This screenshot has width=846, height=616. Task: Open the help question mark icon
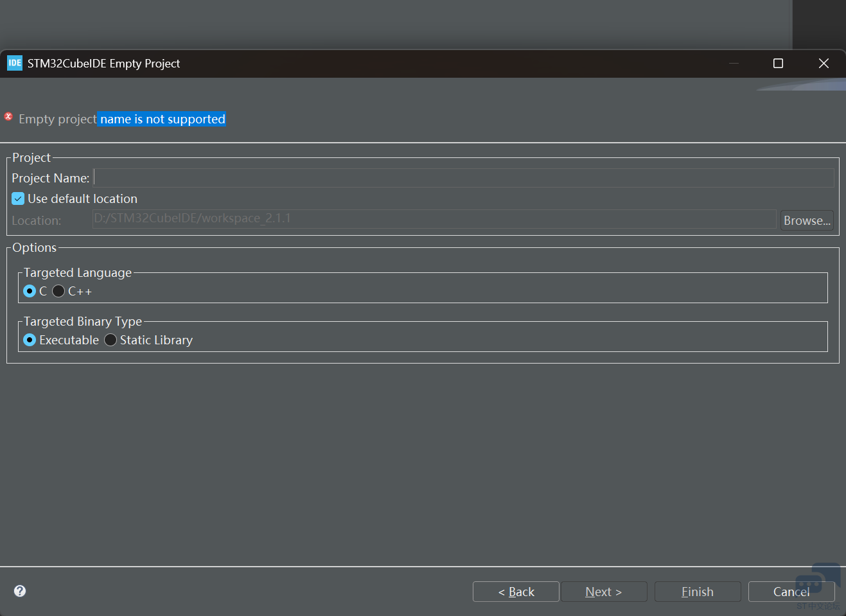coord(20,591)
